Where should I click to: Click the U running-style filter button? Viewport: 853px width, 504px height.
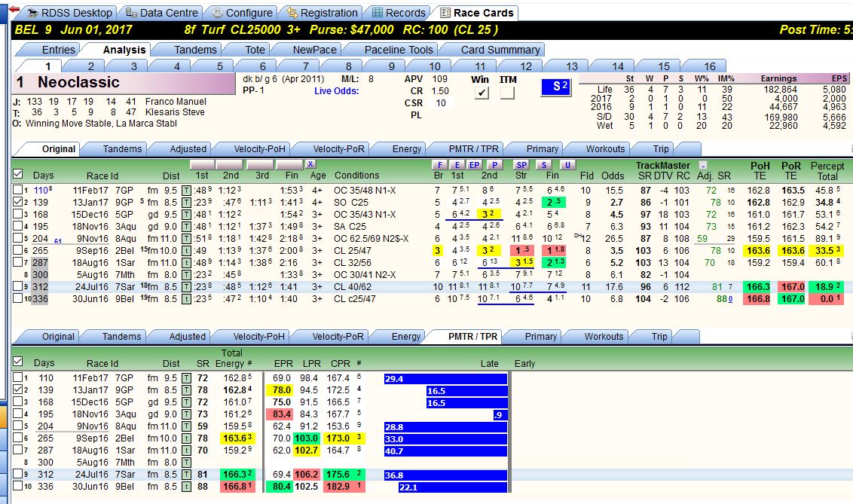[567, 165]
